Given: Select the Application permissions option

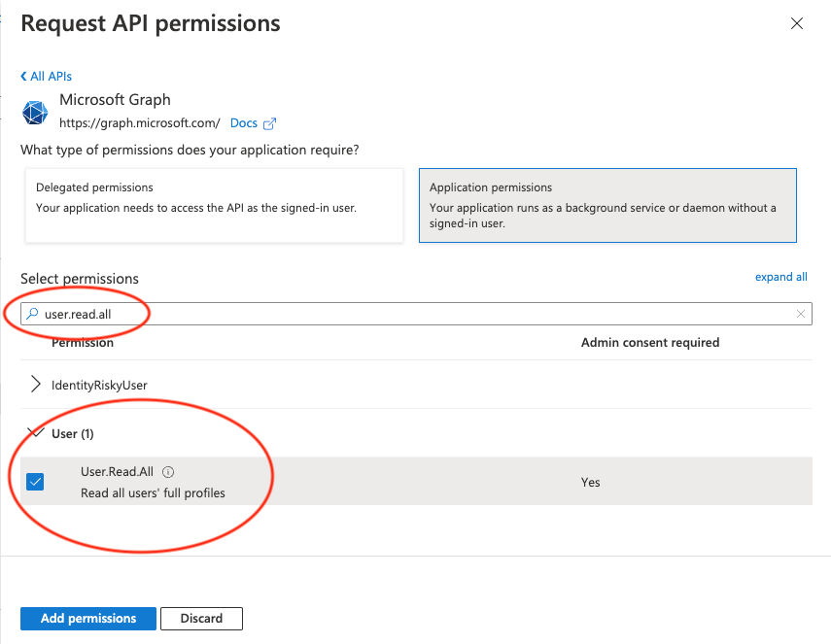Looking at the screenshot, I should pyautogui.click(x=607, y=206).
